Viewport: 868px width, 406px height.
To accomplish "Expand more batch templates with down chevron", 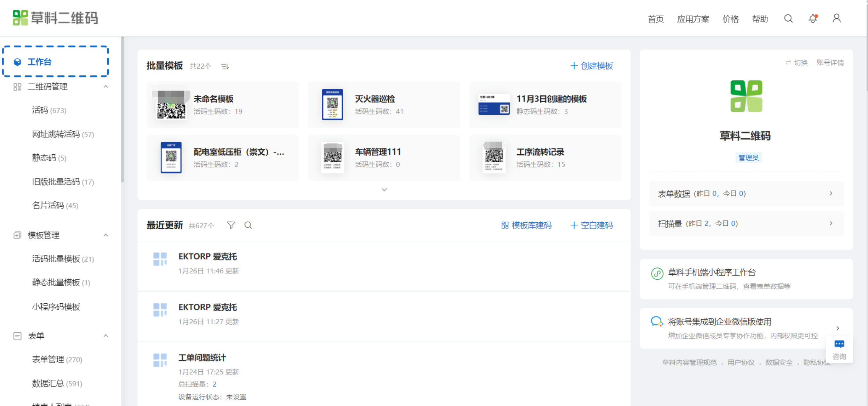I will (384, 190).
